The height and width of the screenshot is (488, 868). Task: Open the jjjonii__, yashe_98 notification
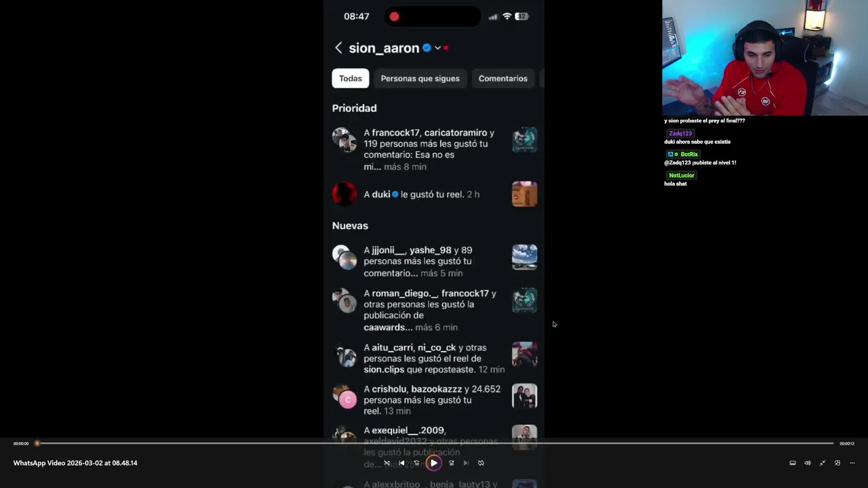[434, 262]
